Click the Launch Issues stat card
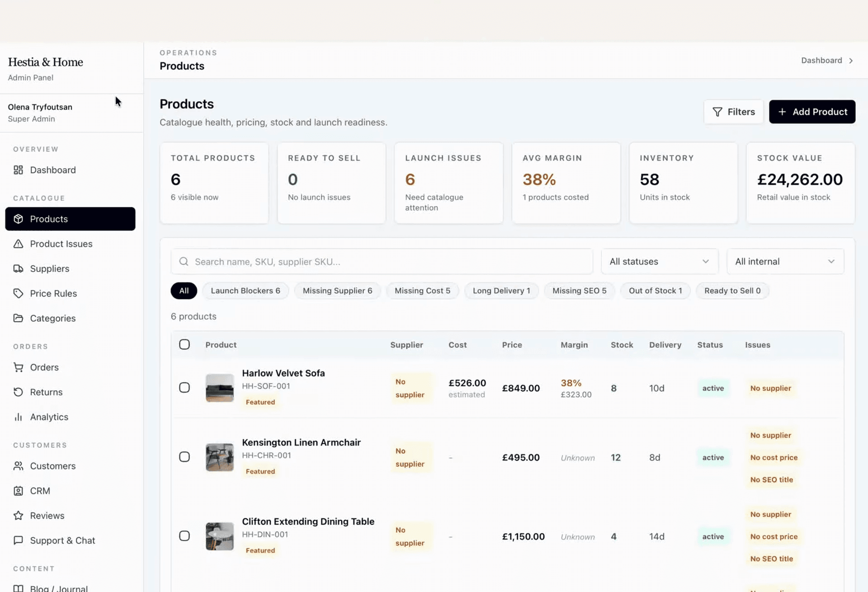868x592 pixels. (x=448, y=183)
